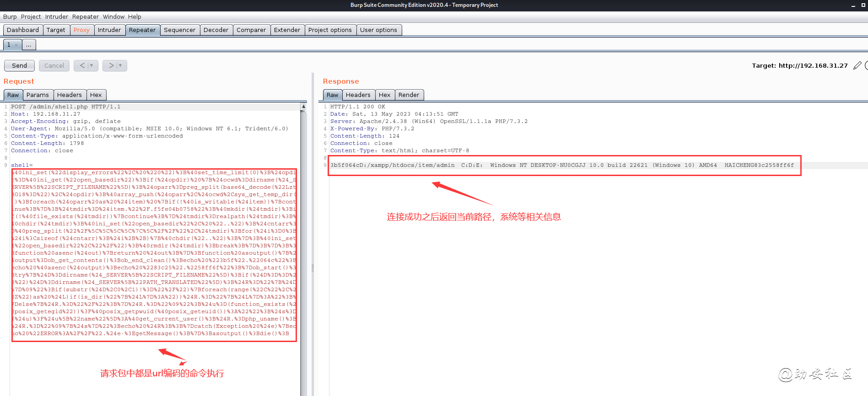Go back with the history arrow
Screen dimensions: 868x396
point(82,65)
